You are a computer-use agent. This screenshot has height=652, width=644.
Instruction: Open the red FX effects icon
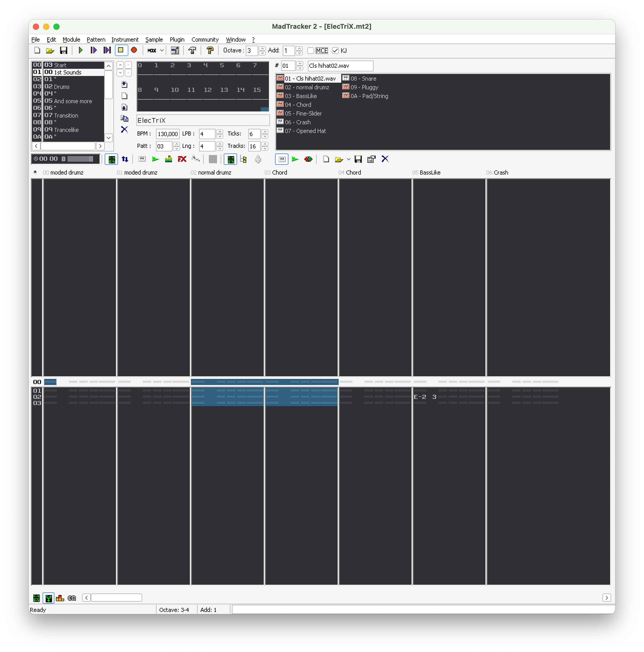coord(182,159)
